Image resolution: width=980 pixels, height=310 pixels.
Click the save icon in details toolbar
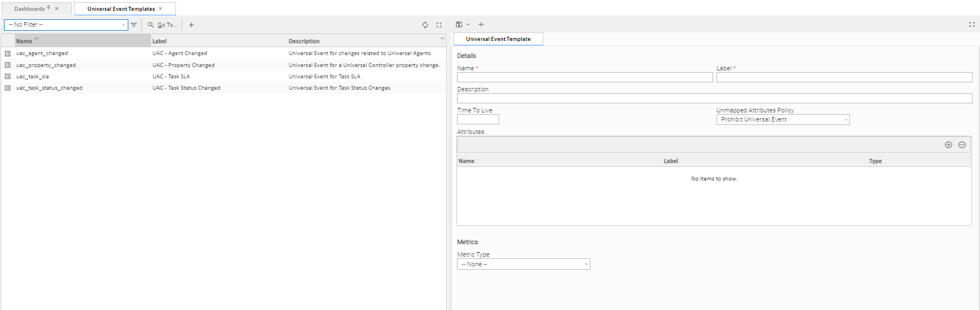[x=459, y=24]
